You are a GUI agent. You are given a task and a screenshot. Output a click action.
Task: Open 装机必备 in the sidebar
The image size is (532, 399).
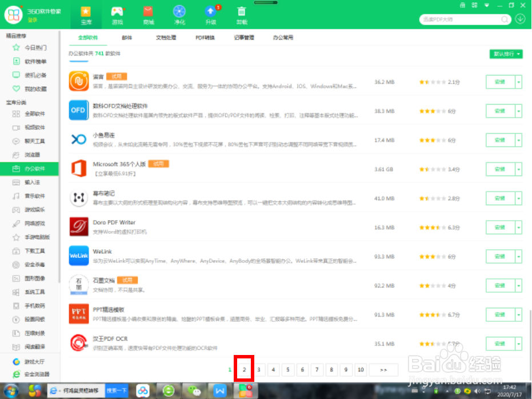tap(29, 75)
